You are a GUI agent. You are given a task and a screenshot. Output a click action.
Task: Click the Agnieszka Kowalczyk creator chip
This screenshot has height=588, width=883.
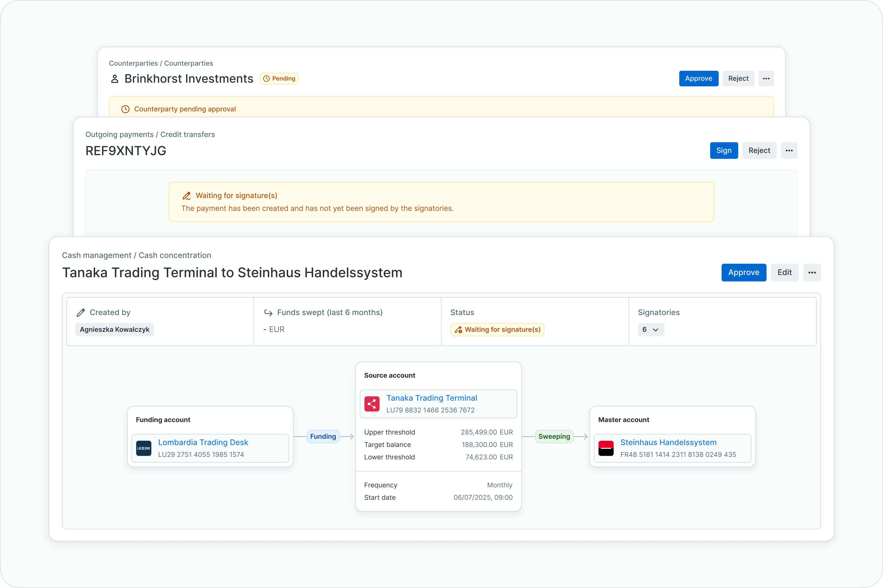[114, 330]
